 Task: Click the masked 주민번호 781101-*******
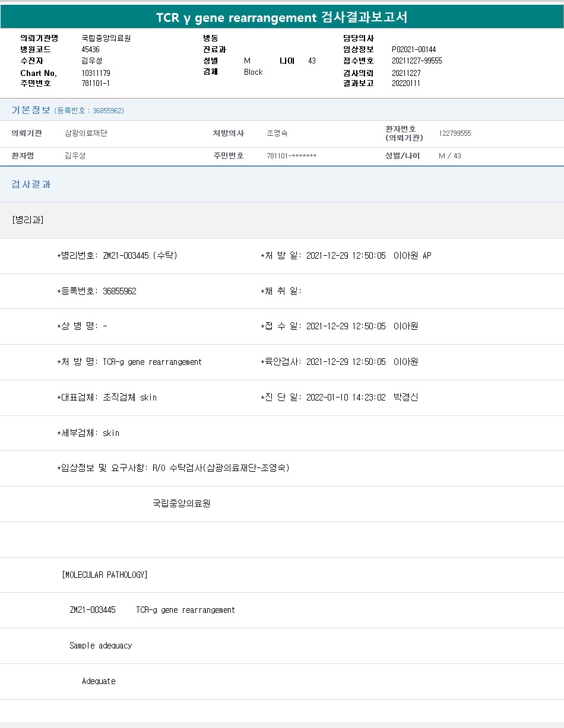pos(291,156)
